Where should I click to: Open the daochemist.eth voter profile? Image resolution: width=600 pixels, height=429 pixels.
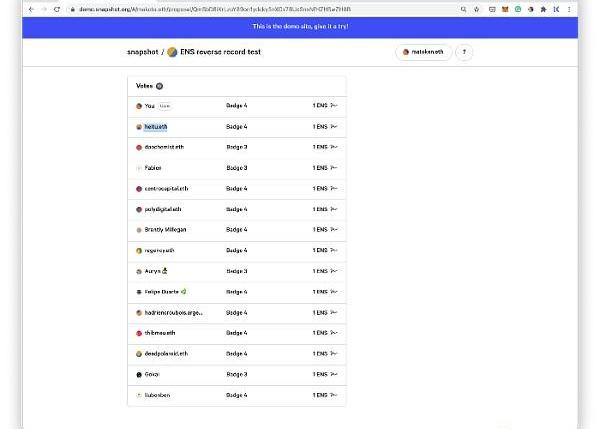click(163, 147)
